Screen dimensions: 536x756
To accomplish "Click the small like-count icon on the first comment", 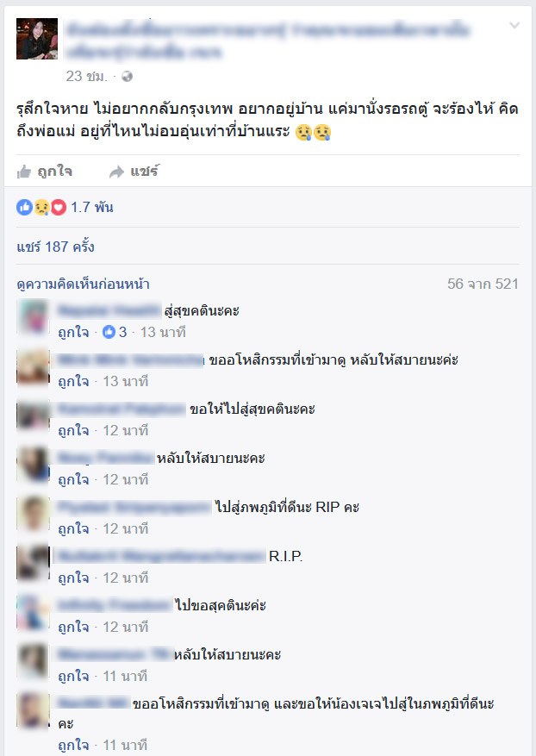I will [109, 332].
